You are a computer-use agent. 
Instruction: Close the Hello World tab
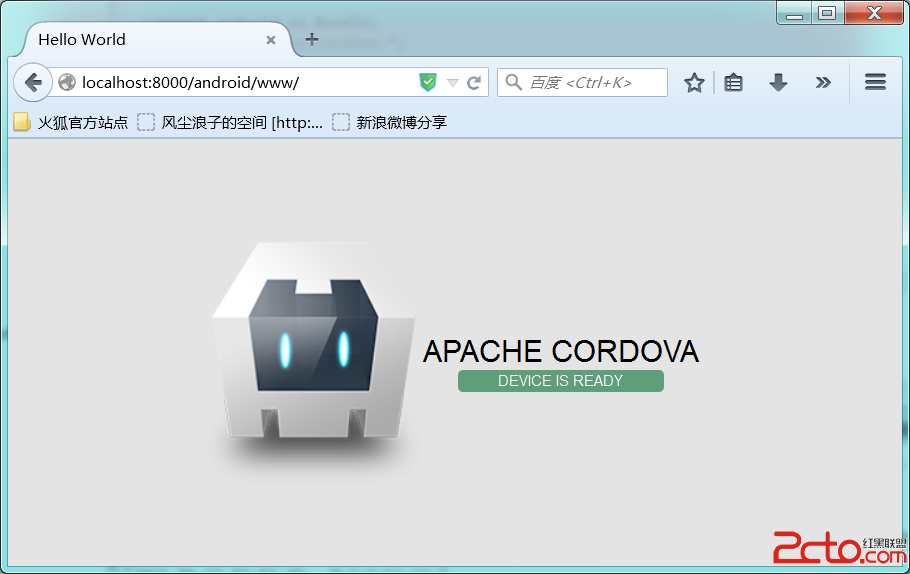[x=270, y=40]
